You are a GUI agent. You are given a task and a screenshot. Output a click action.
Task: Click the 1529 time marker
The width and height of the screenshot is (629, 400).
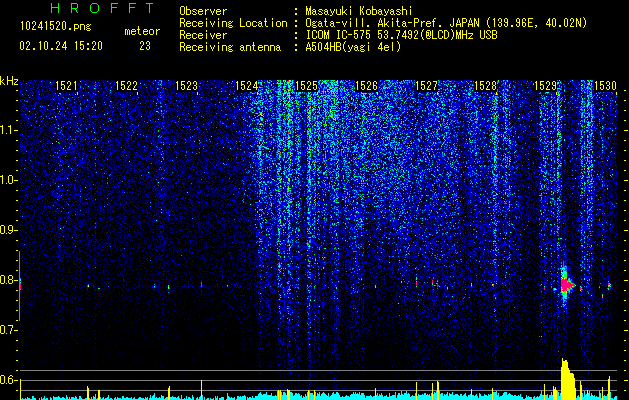click(x=546, y=85)
